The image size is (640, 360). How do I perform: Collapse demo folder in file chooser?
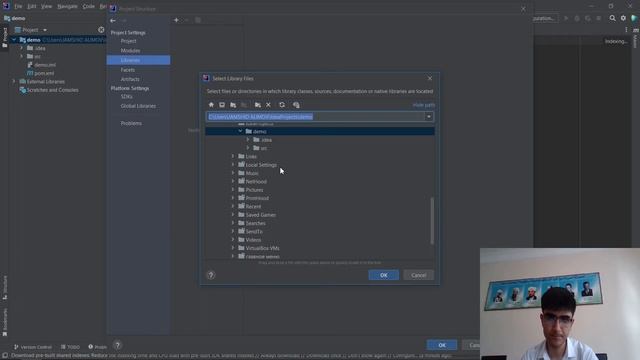(x=240, y=131)
